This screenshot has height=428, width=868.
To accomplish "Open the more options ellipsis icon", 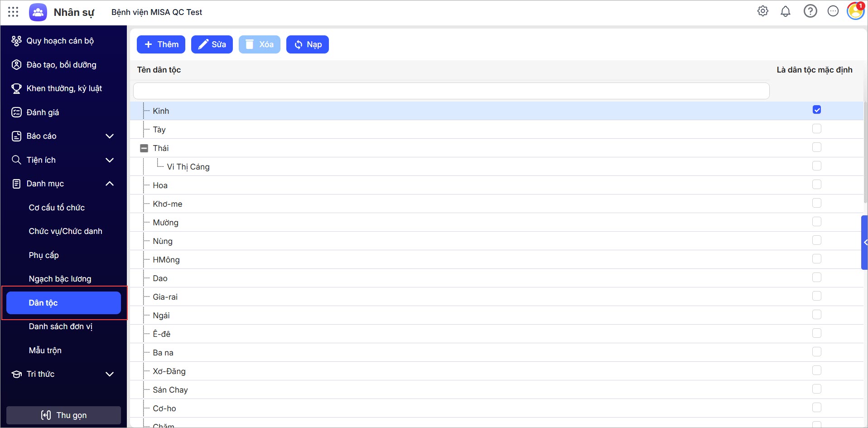I will click(x=833, y=11).
